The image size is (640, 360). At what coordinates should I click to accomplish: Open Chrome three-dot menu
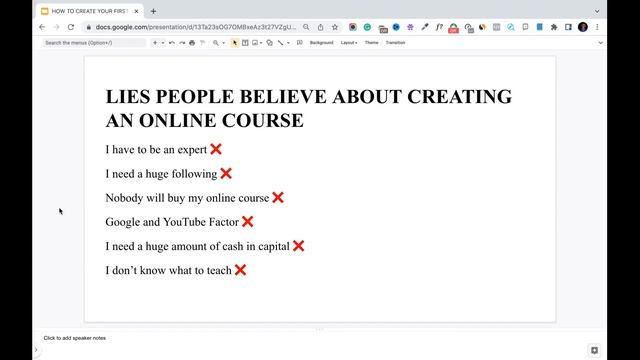pos(597,27)
